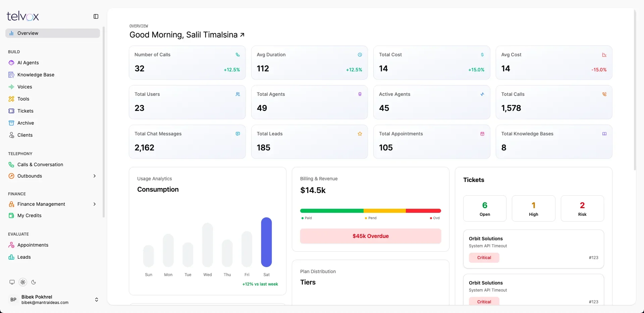644x313 pixels.
Task: Open first Orbit Solutions ticket #123
Action: click(x=534, y=249)
